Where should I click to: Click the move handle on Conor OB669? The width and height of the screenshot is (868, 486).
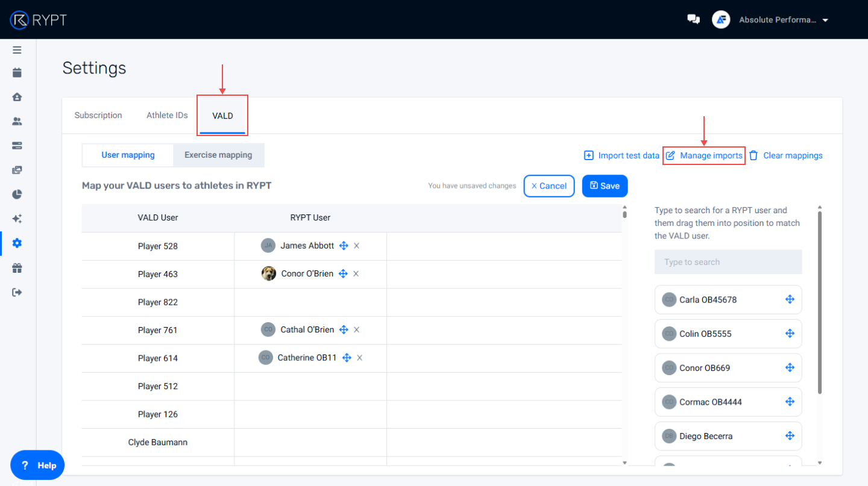click(790, 367)
